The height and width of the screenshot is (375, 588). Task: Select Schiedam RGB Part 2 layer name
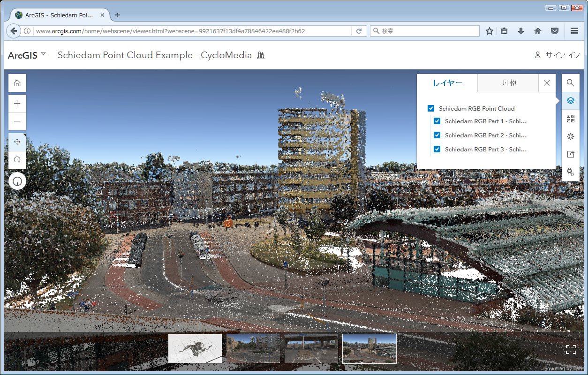[x=486, y=135]
